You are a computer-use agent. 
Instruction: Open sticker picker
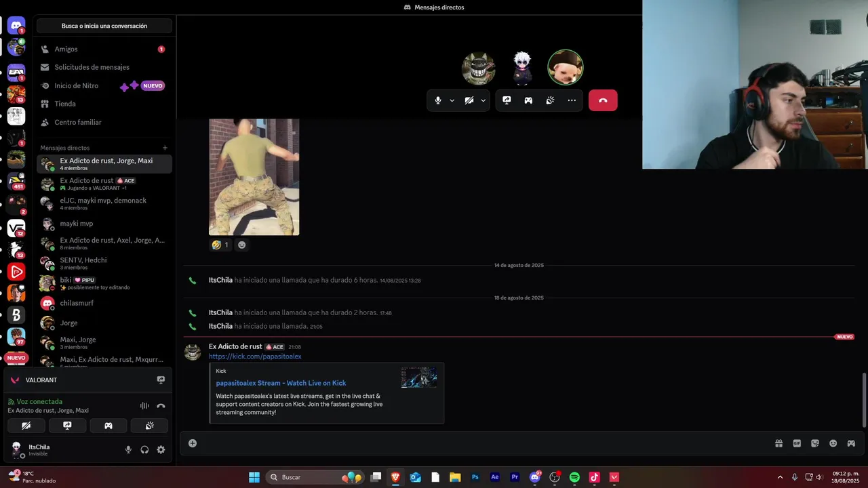[815, 443]
